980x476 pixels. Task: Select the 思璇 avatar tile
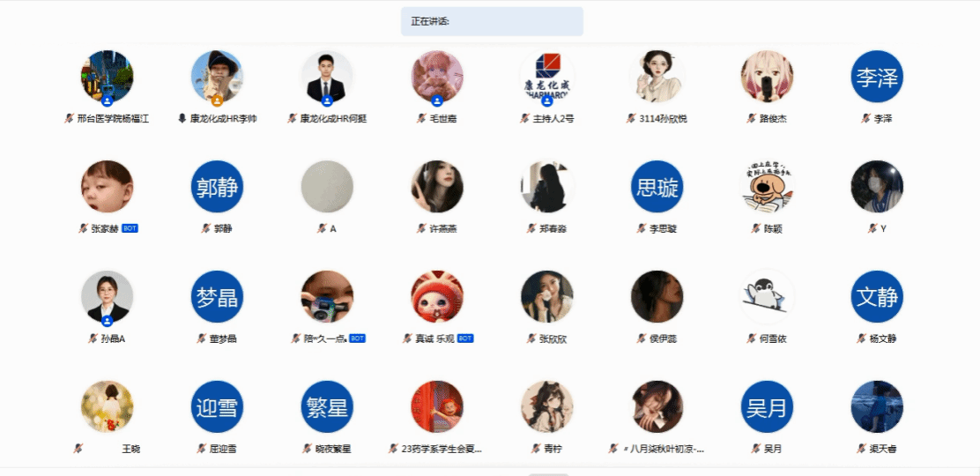click(x=657, y=186)
